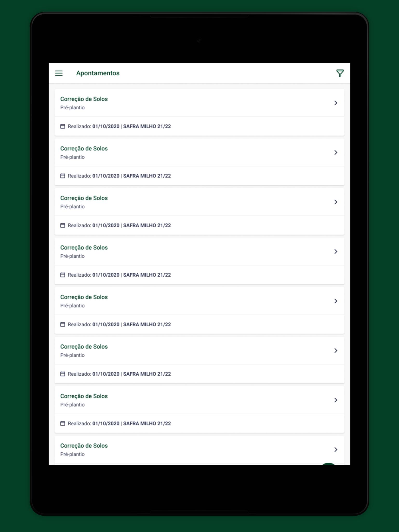Open fourth entry using its chevron arrow
This screenshot has width=399, height=532.
336,252
